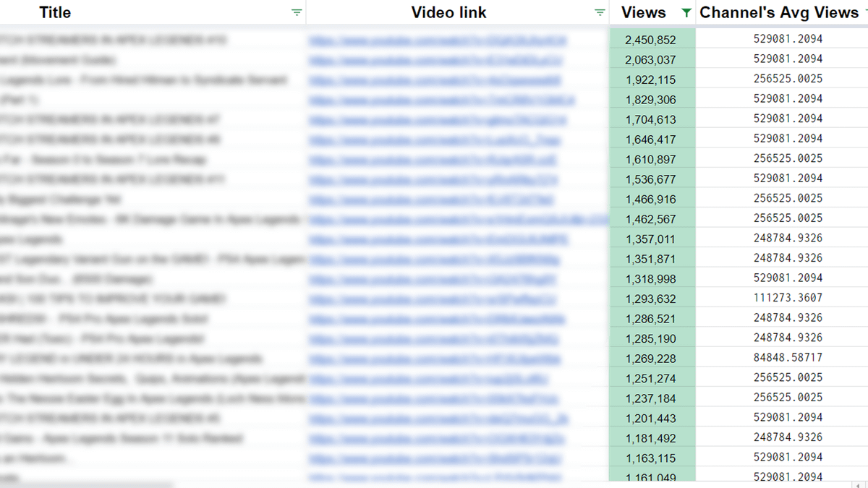Select the Video link header cell
Viewport: 868px width, 488px height.
click(x=448, y=13)
